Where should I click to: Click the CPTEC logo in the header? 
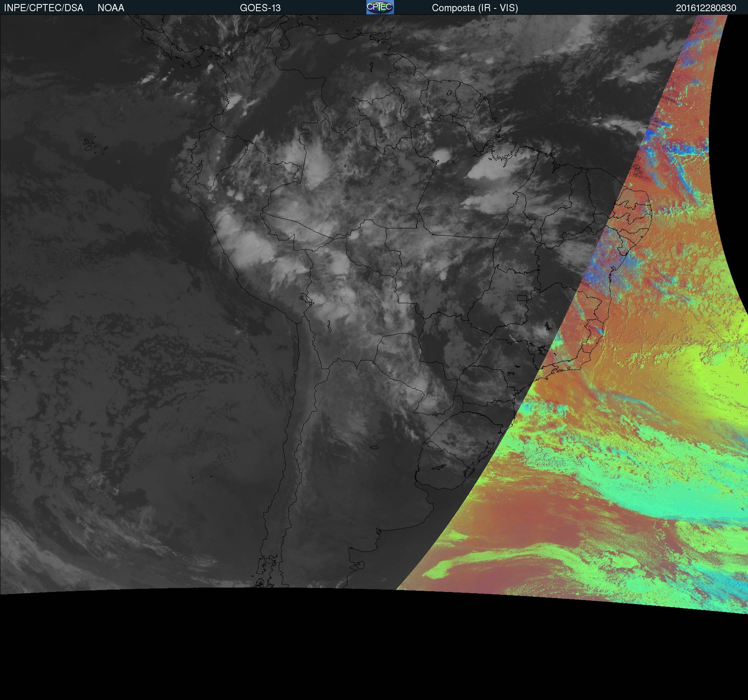[380, 7]
